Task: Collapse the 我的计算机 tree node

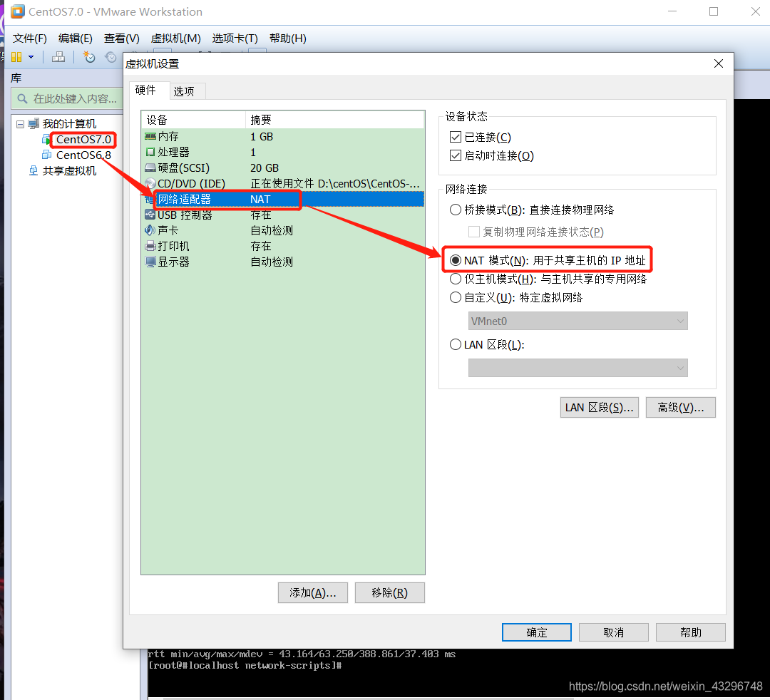Action: pos(20,124)
